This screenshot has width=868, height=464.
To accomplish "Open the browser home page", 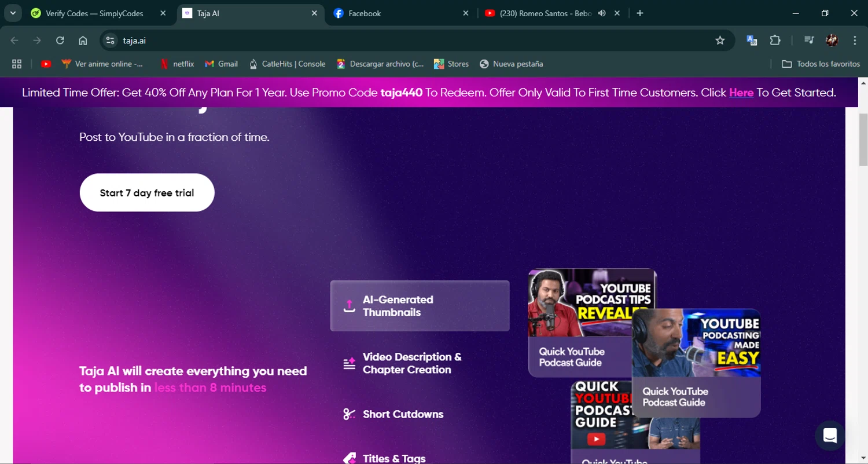I will pos(83,41).
